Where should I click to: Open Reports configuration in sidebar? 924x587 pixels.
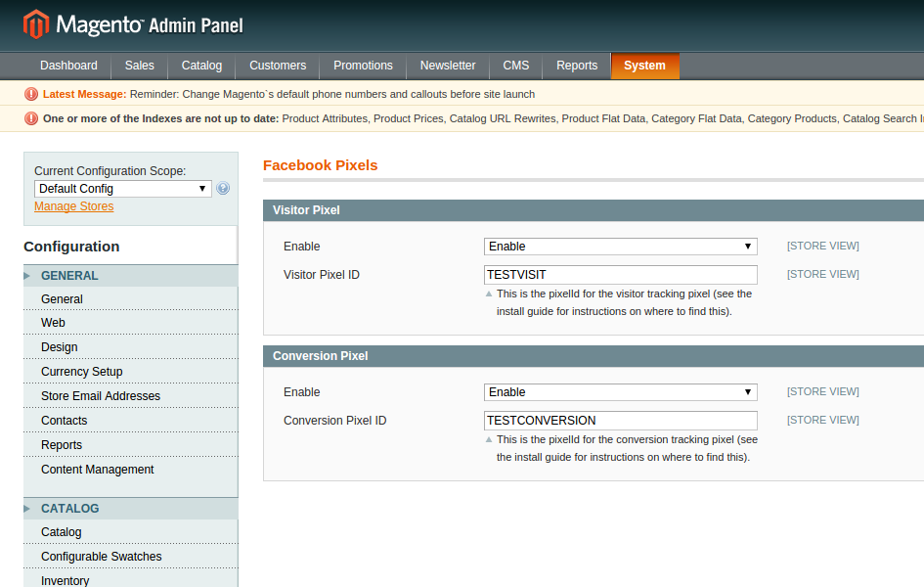click(x=131, y=445)
